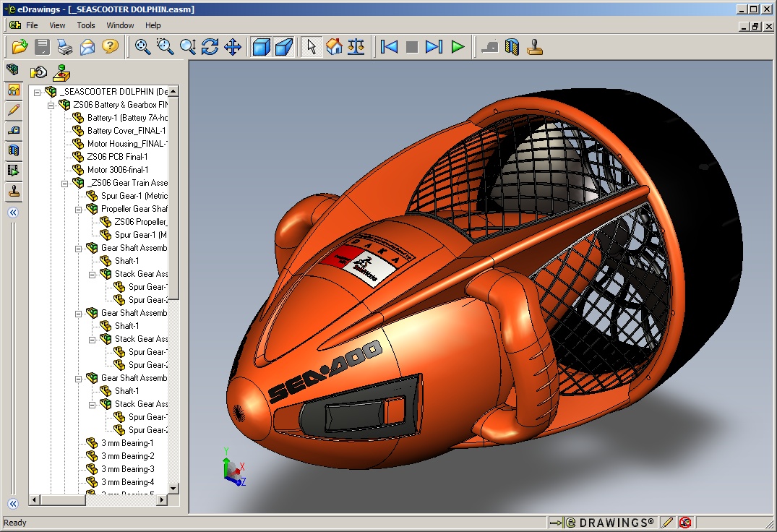Open Configurations panel in sidebar

pyautogui.click(x=14, y=90)
